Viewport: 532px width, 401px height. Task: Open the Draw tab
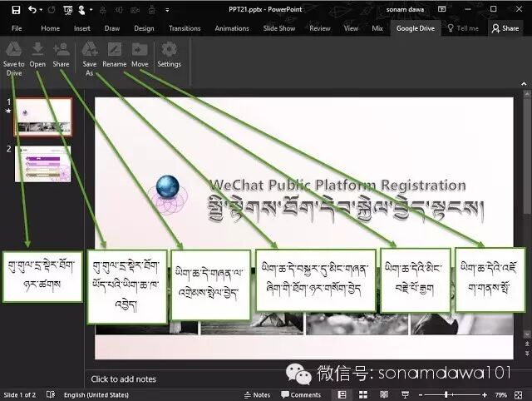[x=112, y=28]
